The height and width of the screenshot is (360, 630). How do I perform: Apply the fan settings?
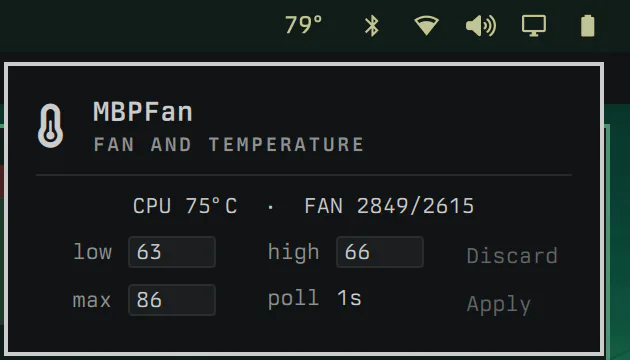coord(499,305)
